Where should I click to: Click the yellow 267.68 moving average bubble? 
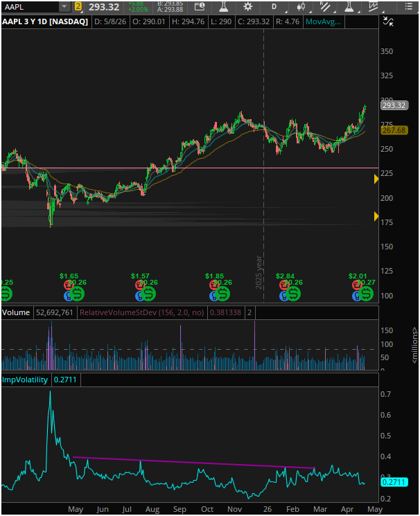[x=394, y=130]
